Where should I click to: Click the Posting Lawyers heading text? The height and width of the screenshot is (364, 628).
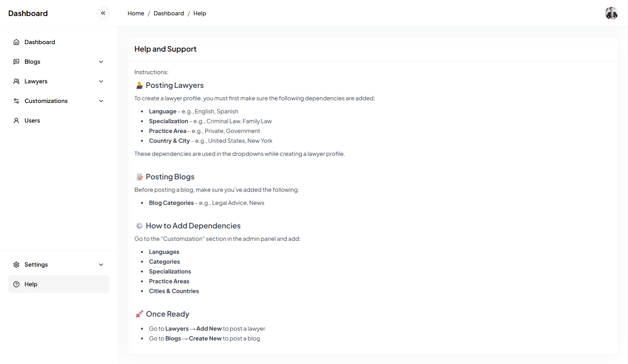click(x=175, y=85)
